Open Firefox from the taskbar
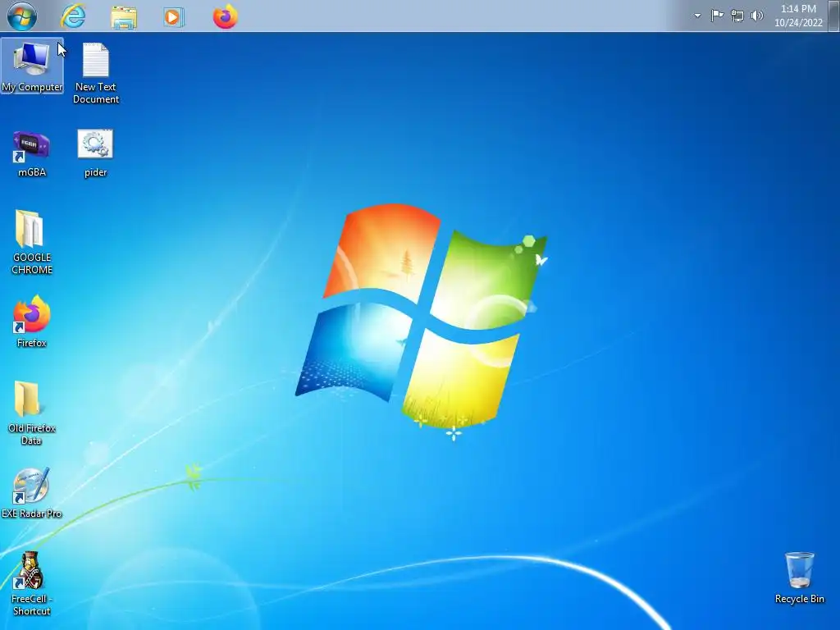840x630 pixels. tap(225, 16)
